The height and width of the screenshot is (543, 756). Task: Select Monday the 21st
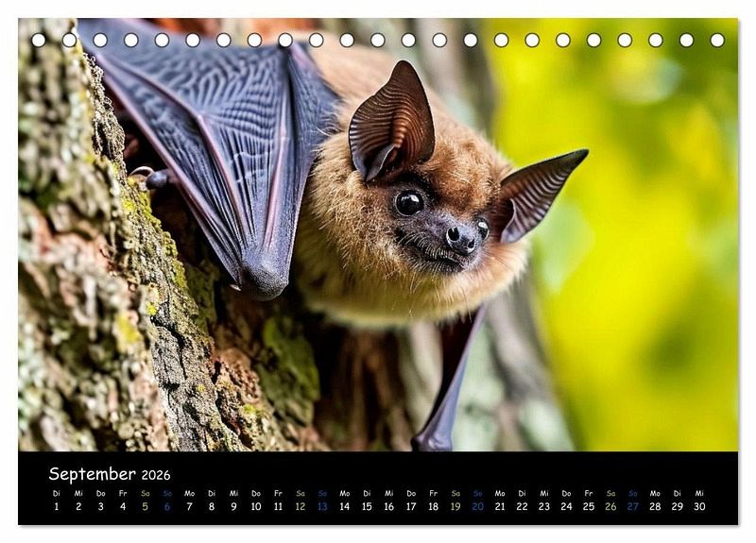tap(500, 506)
